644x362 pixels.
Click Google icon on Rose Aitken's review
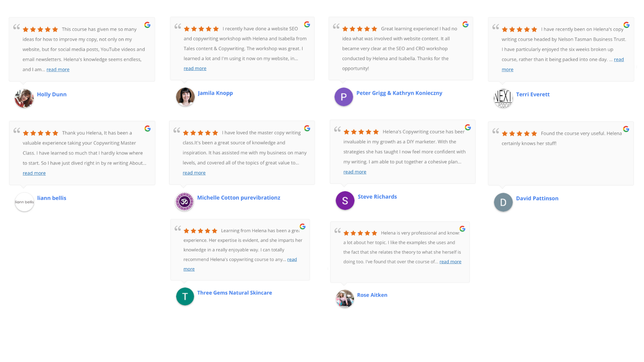(462, 229)
